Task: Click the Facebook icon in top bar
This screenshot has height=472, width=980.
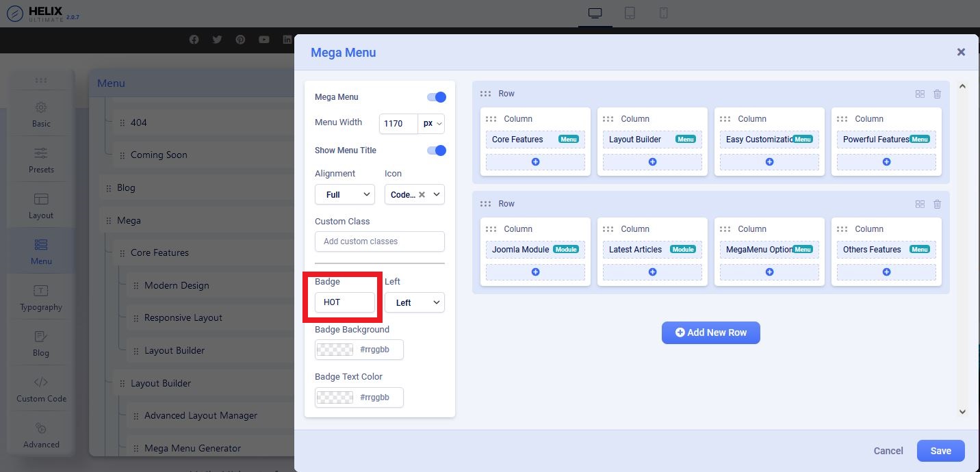Action: pyautogui.click(x=194, y=40)
